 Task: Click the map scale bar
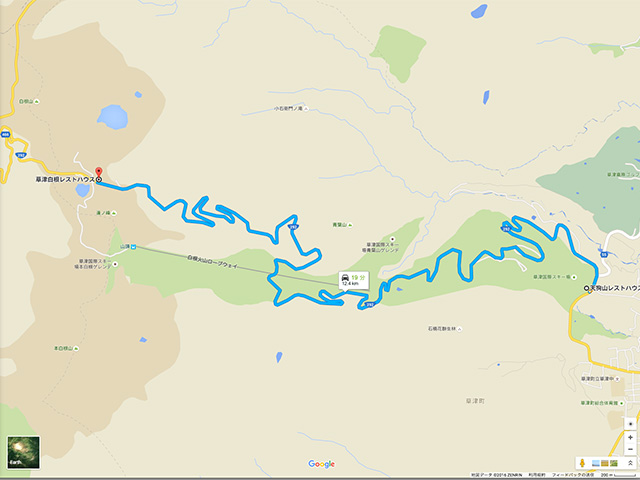click(x=620, y=475)
